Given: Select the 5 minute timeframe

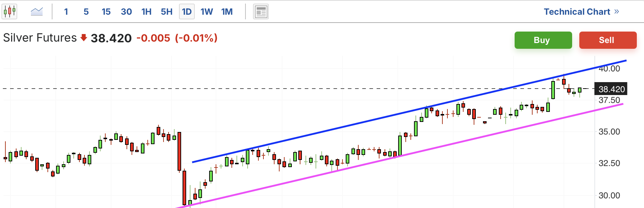Looking at the screenshot, I should click(86, 12).
